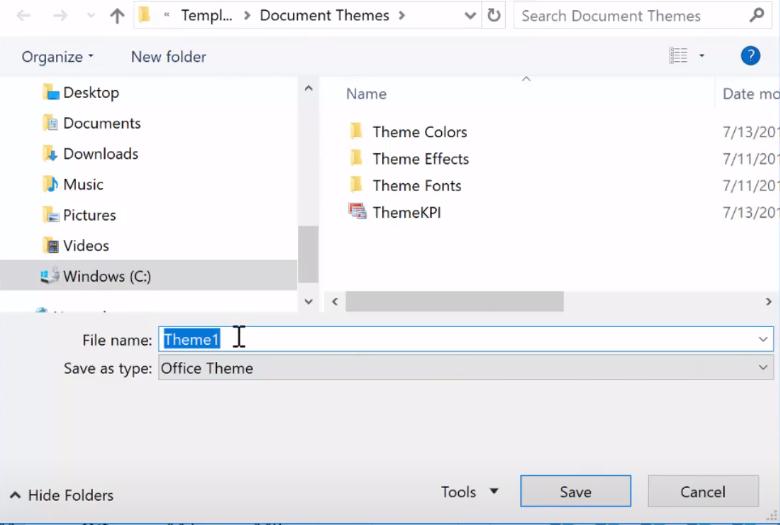Click the folder icon in address bar
The width and height of the screenshot is (780, 525).
coord(145,15)
